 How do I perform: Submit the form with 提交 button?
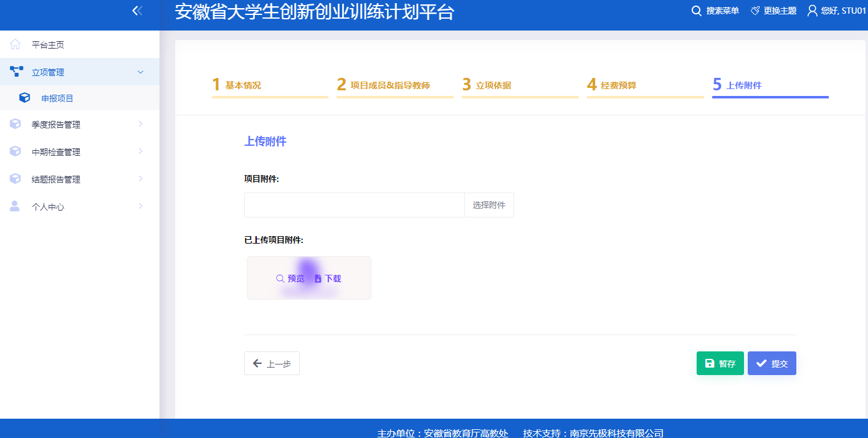771,363
